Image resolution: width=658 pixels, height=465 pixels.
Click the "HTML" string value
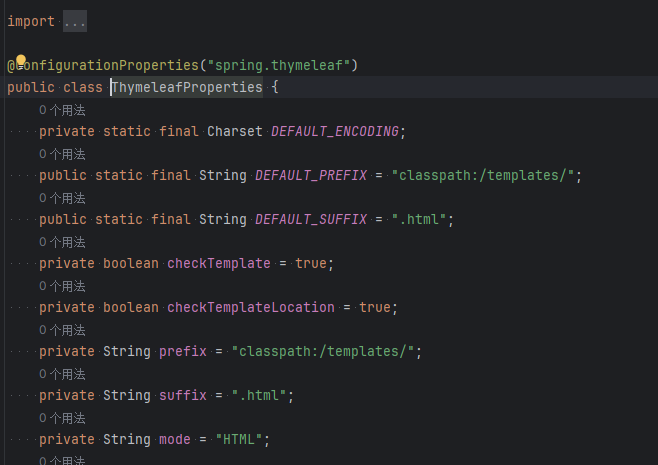[x=239, y=439]
